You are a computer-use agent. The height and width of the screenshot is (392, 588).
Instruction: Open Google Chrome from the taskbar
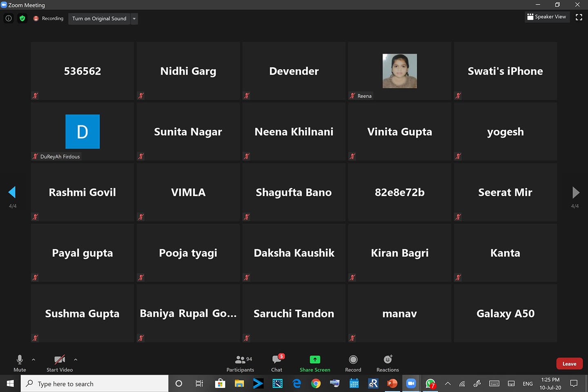pyautogui.click(x=316, y=383)
